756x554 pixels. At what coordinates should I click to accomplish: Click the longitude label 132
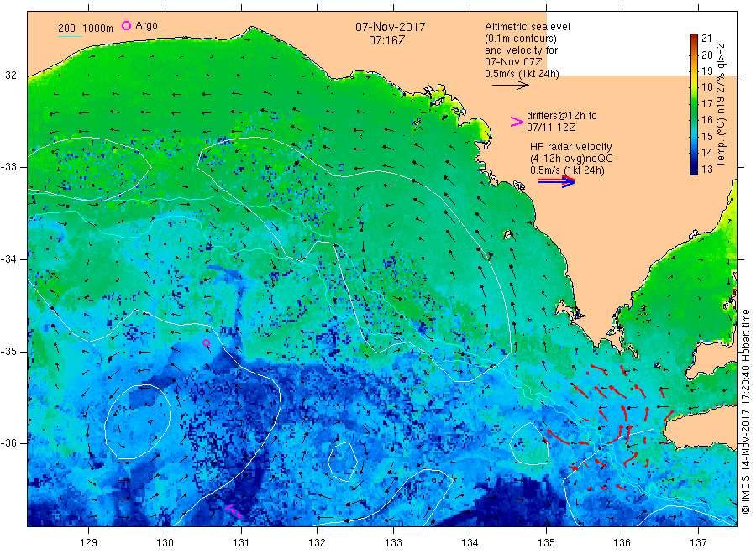click(x=318, y=542)
